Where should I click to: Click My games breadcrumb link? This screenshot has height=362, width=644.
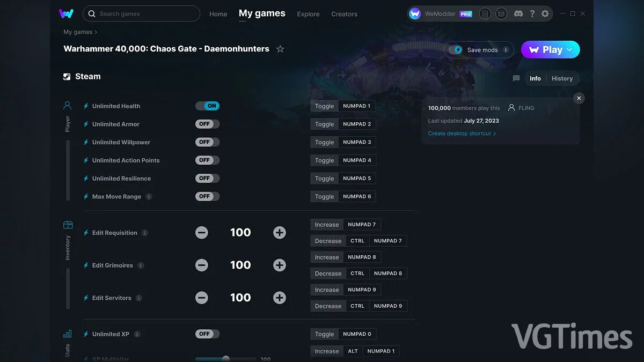pyautogui.click(x=78, y=32)
